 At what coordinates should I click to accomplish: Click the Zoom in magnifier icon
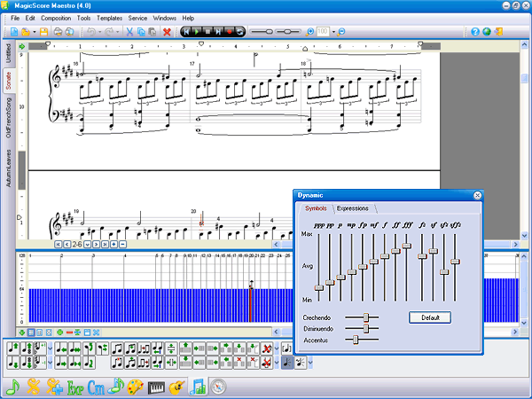pyautogui.click(x=309, y=32)
